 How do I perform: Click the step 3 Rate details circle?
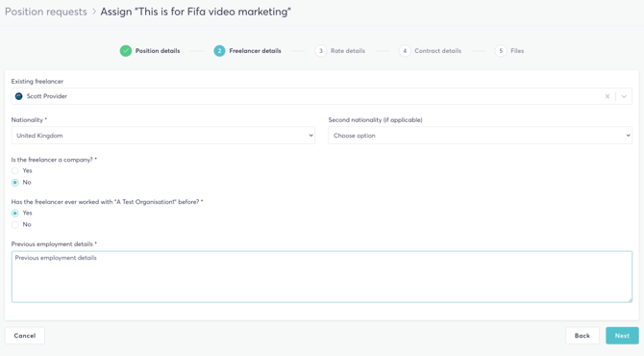(x=321, y=51)
